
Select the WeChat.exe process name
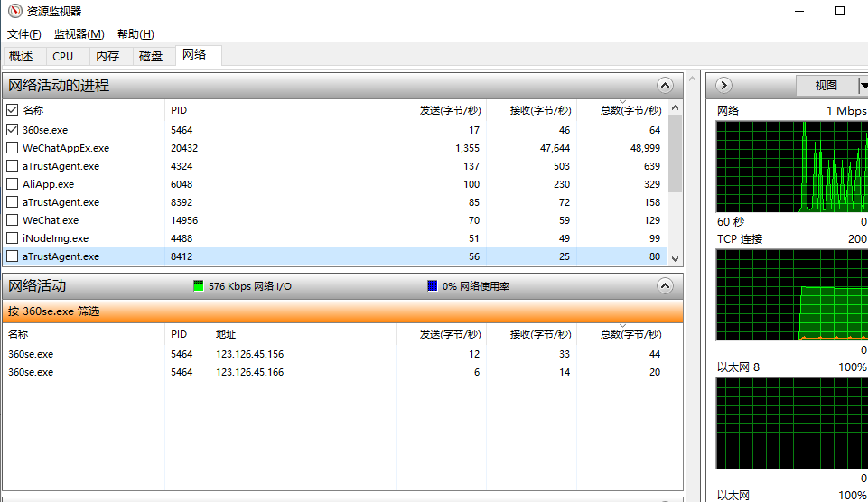click(x=51, y=220)
